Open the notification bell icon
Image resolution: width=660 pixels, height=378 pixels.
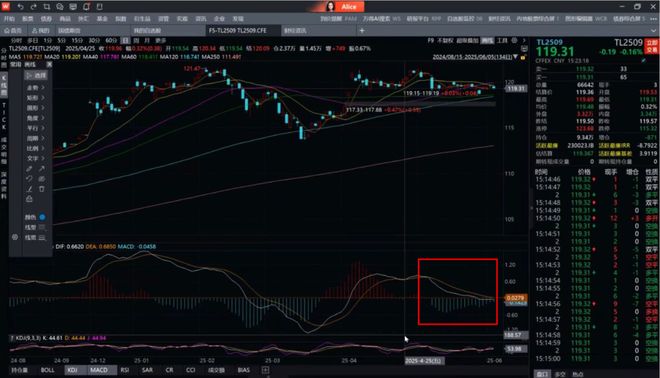pyautogui.click(x=86, y=7)
